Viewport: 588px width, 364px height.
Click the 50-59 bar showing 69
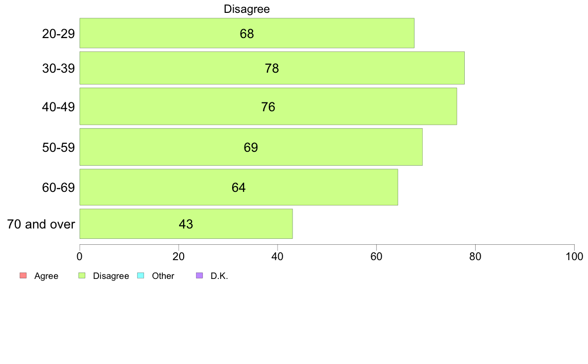(x=251, y=147)
